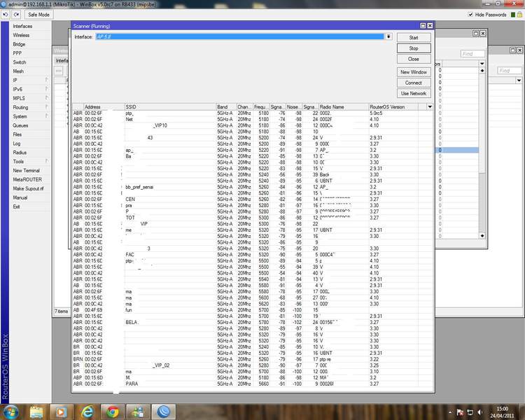Click the Scanner Interface field
Viewport: 525px width, 420px height.
(x=239, y=36)
